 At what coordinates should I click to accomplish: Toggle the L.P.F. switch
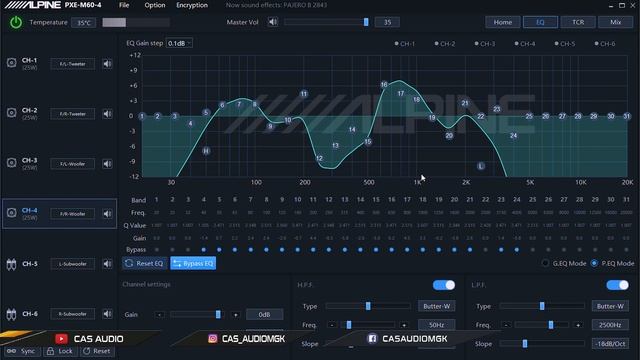coord(618,285)
